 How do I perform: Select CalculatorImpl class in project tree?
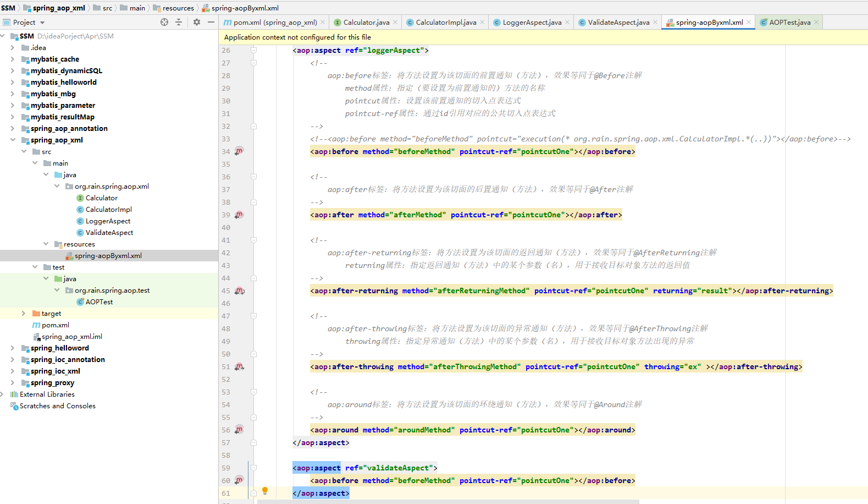[109, 210]
